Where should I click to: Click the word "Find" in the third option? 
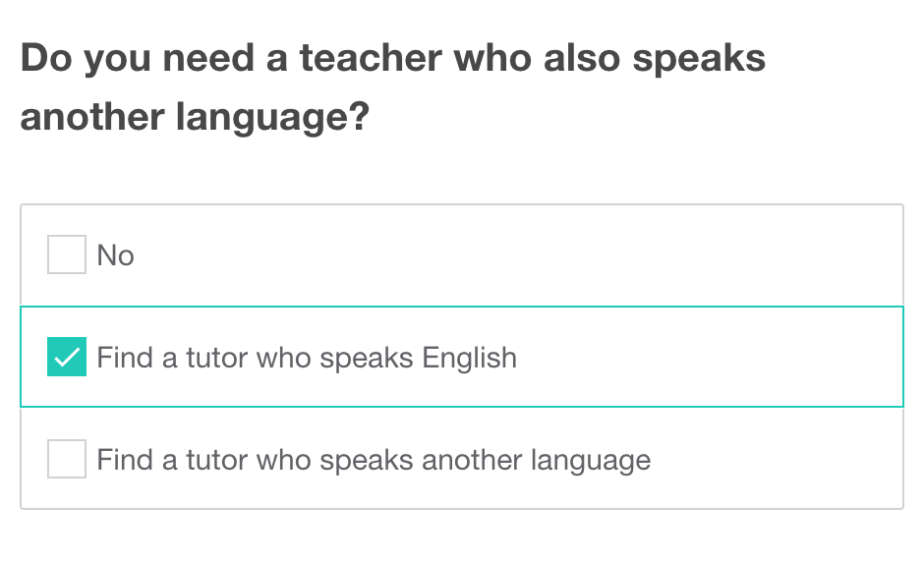pos(125,460)
